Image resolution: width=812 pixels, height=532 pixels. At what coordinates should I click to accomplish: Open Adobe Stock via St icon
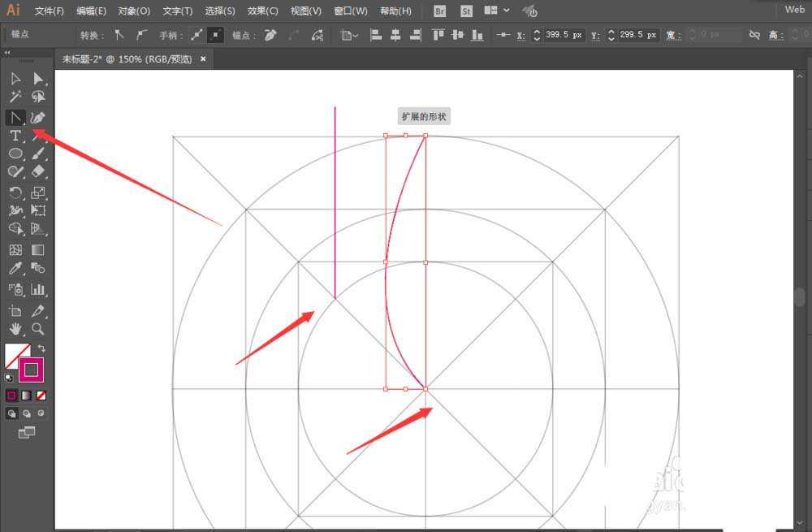pyautogui.click(x=466, y=11)
